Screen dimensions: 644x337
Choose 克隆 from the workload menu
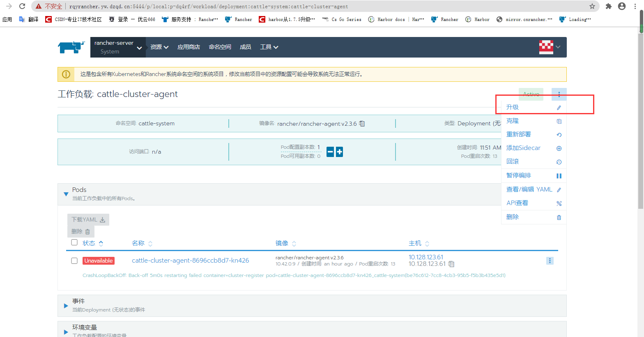click(534, 121)
